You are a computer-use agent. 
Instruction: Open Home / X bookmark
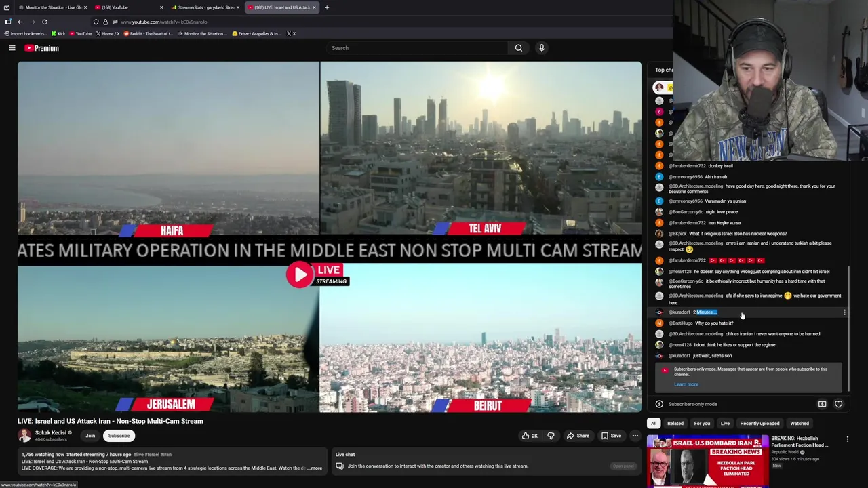[107, 33]
